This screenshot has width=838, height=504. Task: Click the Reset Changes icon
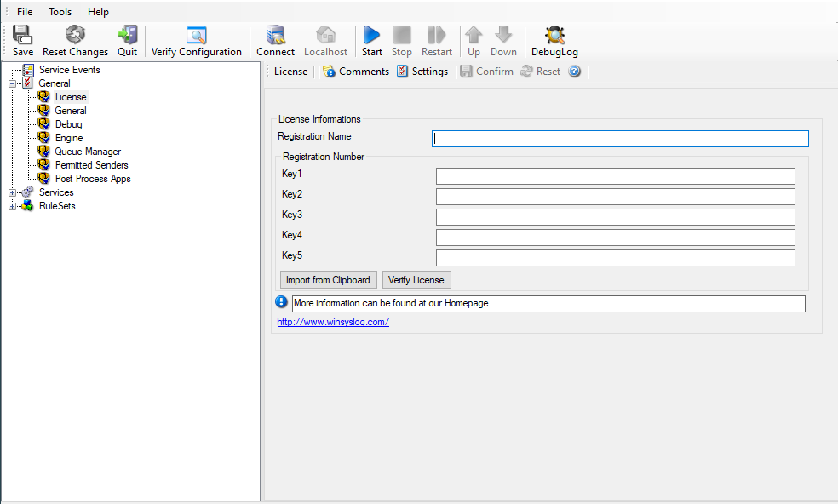(x=75, y=35)
